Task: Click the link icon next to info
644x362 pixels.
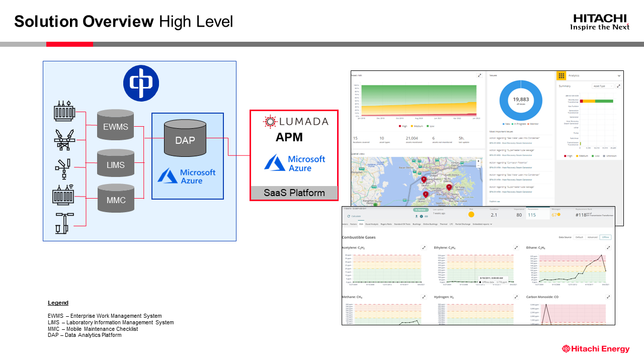Action: click(x=426, y=216)
